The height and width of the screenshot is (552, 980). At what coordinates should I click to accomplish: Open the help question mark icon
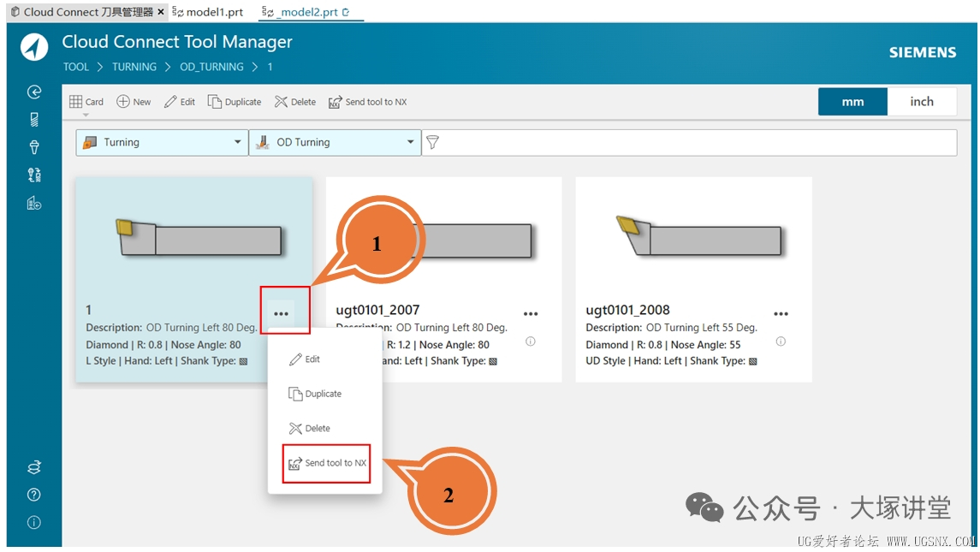tap(34, 495)
